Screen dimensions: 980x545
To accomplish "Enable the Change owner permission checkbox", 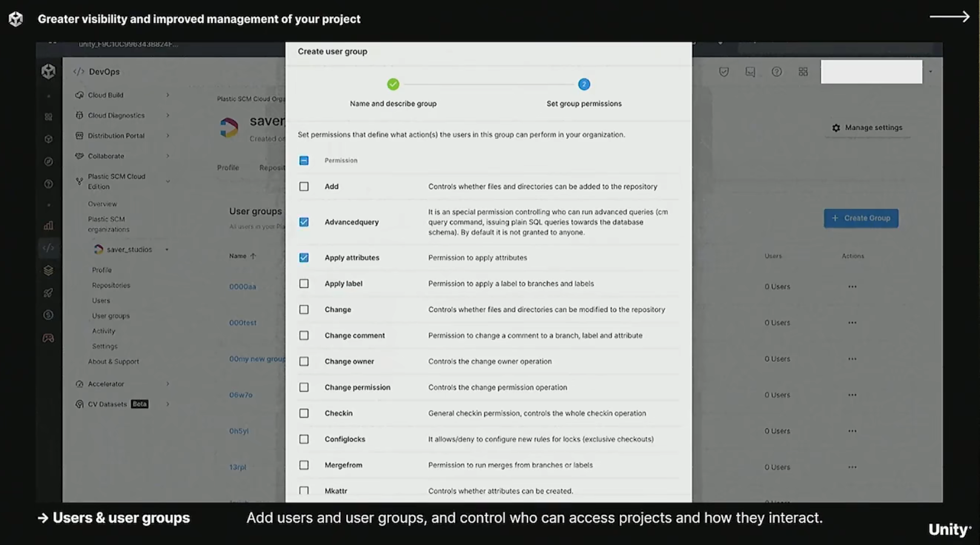I will coord(304,361).
